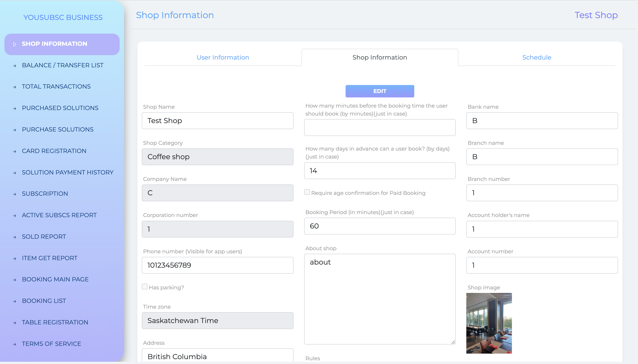The width and height of the screenshot is (638, 364).
Task: Click the EDIT button
Action: [x=379, y=91]
